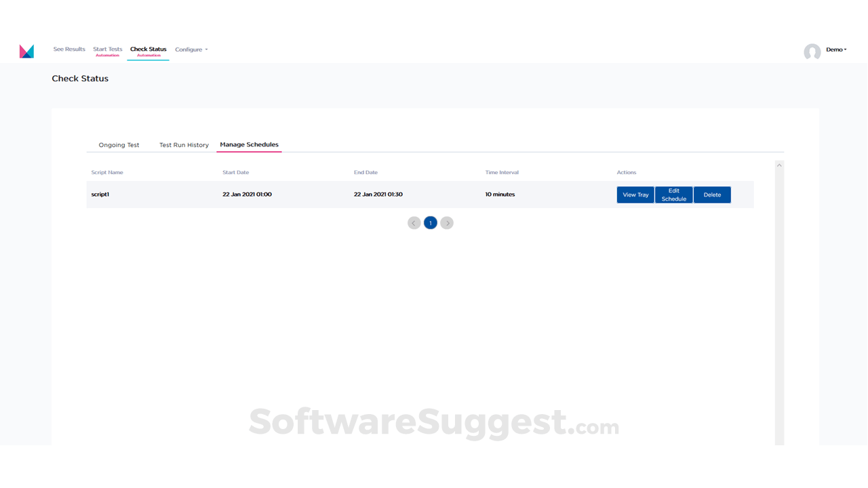Open the Configure dropdown caret arrow
Image resolution: width=868 pixels, height=488 pixels.
pos(205,49)
